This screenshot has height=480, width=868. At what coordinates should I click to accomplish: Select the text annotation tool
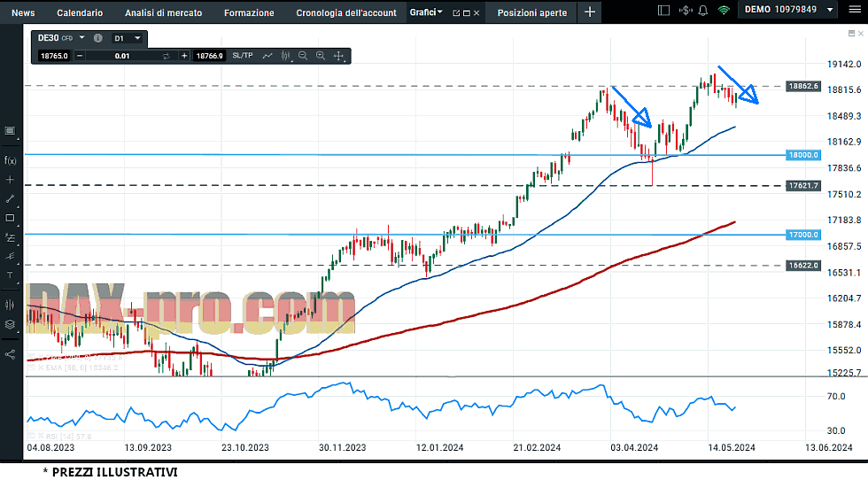pyautogui.click(x=10, y=275)
